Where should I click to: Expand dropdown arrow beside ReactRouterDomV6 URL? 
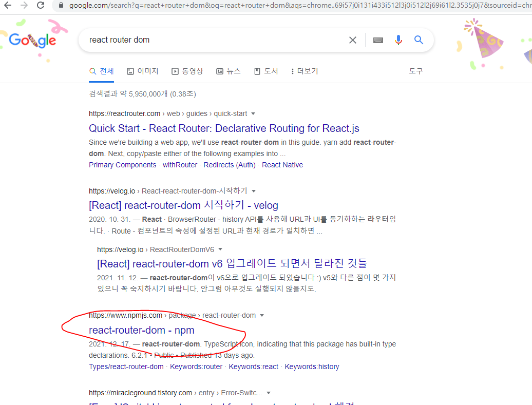pos(220,249)
